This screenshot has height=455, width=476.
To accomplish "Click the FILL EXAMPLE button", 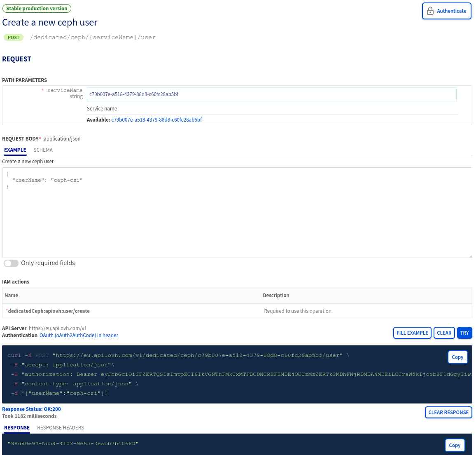I will click(412, 333).
